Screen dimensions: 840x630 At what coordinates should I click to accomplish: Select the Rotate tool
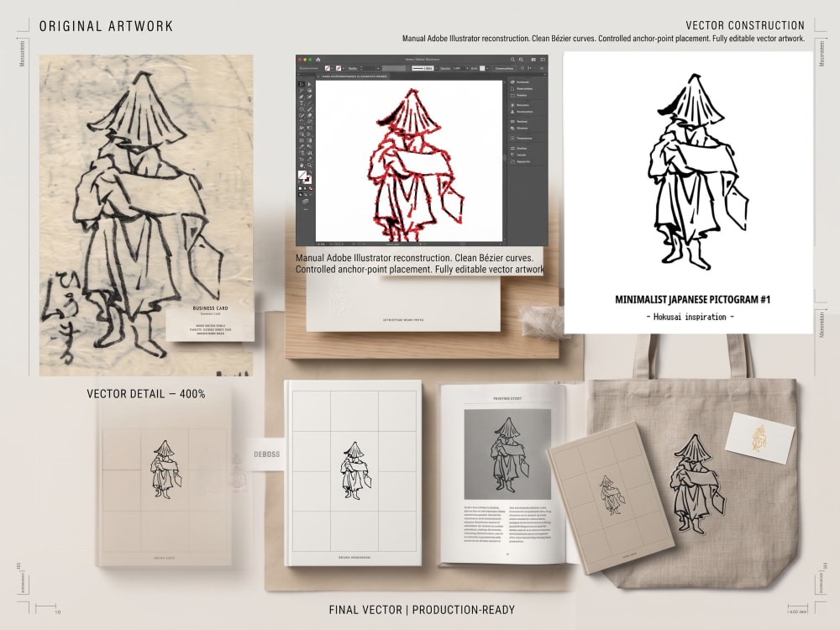(x=301, y=122)
